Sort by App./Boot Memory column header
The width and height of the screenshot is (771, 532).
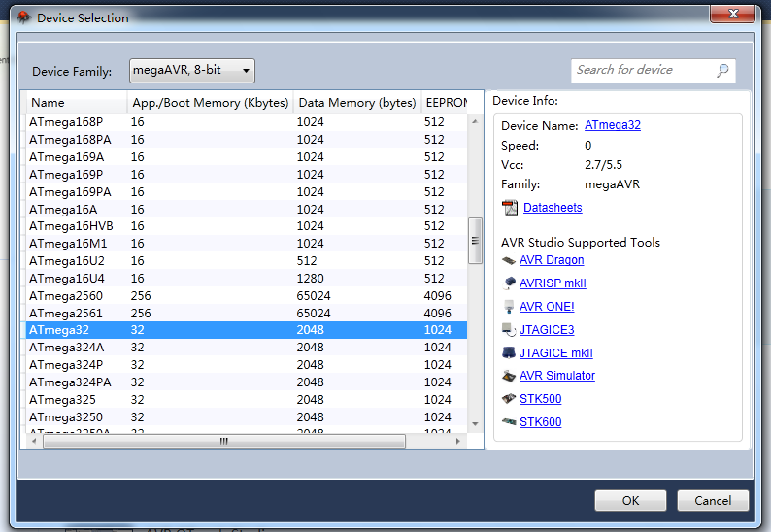click(211, 103)
